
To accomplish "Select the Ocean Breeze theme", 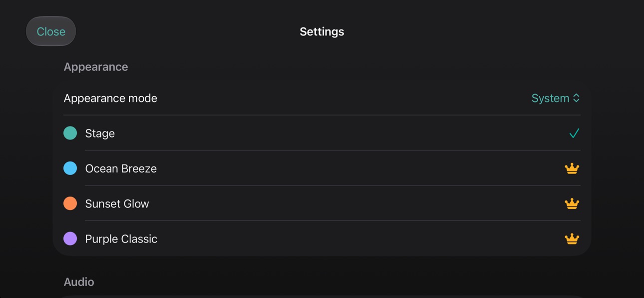I will point(322,168).
